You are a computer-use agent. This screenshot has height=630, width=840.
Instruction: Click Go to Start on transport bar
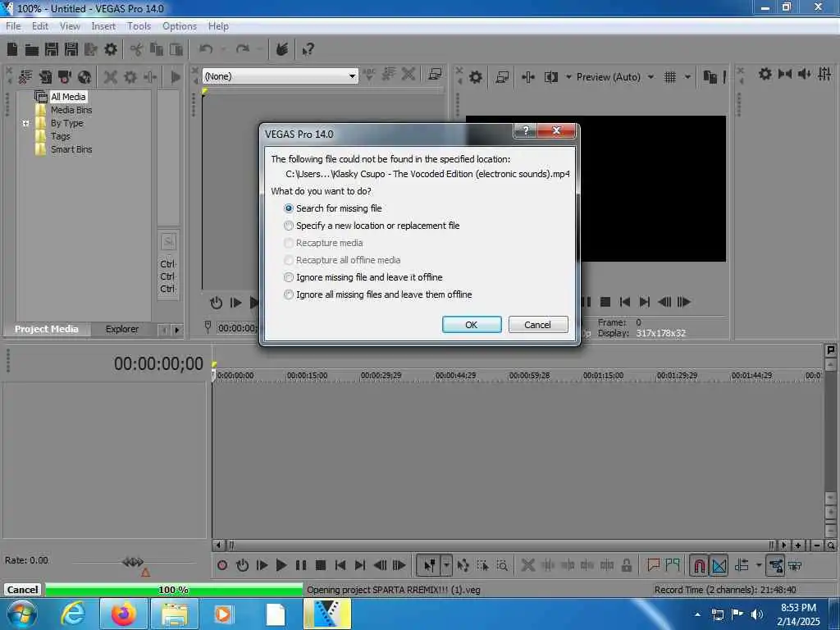pos(340,565)
